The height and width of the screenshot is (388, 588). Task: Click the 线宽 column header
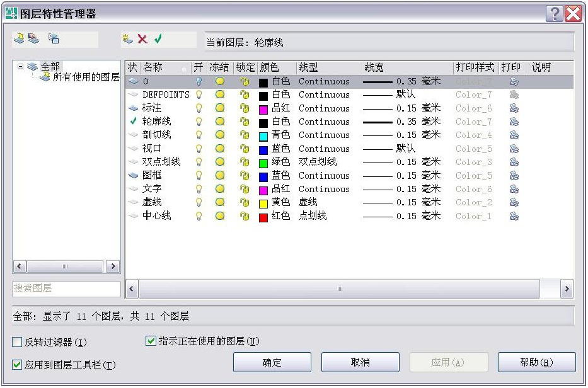point(408,67)
